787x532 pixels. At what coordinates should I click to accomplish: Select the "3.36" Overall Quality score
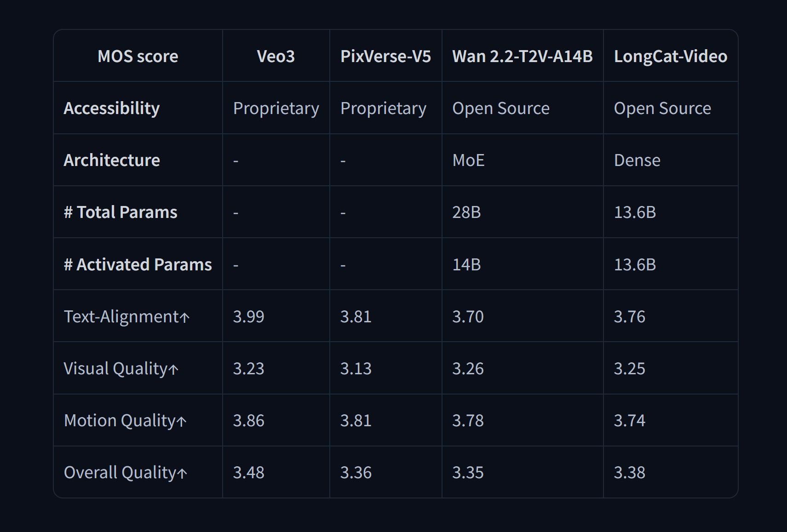pos(356,472)
